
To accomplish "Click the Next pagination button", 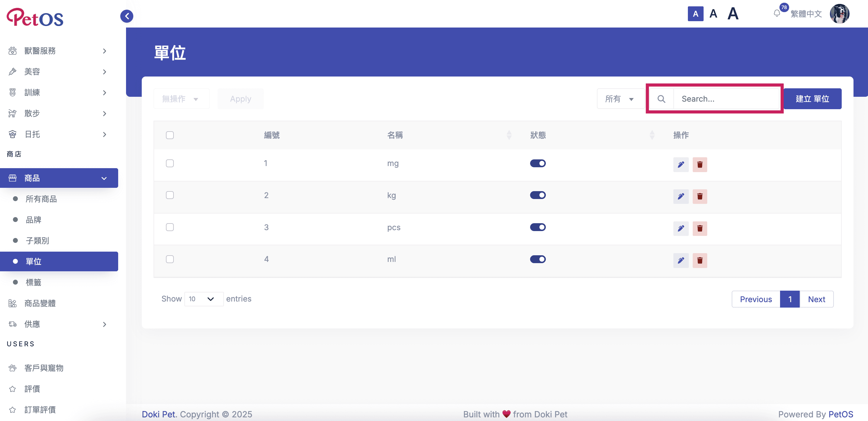I will 816,299.
